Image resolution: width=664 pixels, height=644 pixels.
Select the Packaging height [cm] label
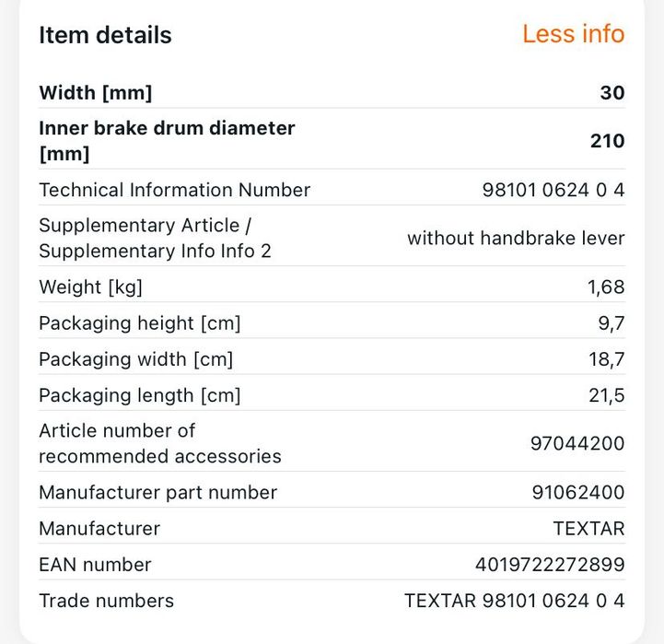[139, 323]
